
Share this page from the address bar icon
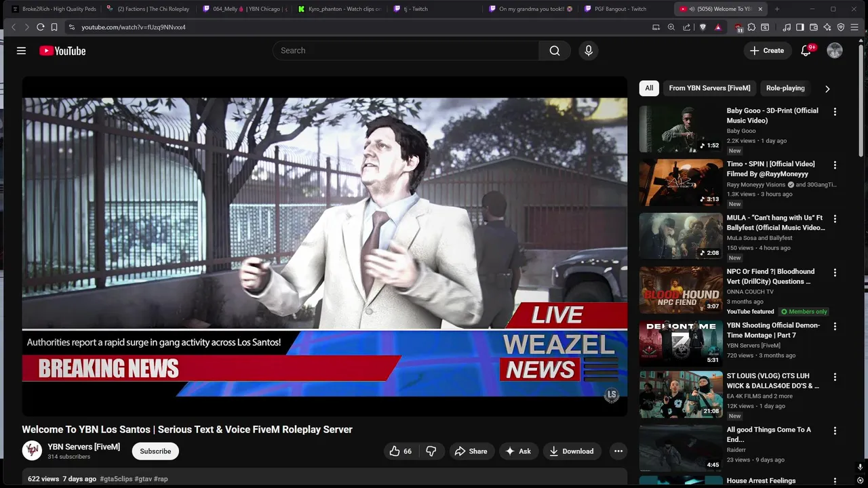tap(686, 27)
